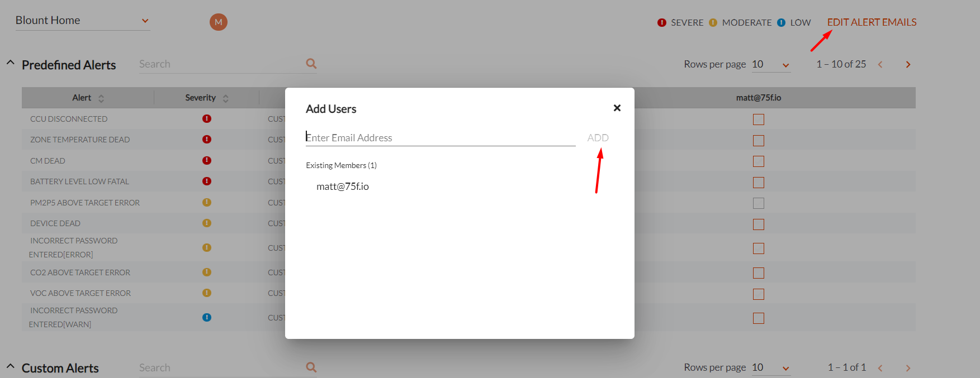980x378 pixels.
Task: Click the SEVERE legend icon
Action: 662,23
